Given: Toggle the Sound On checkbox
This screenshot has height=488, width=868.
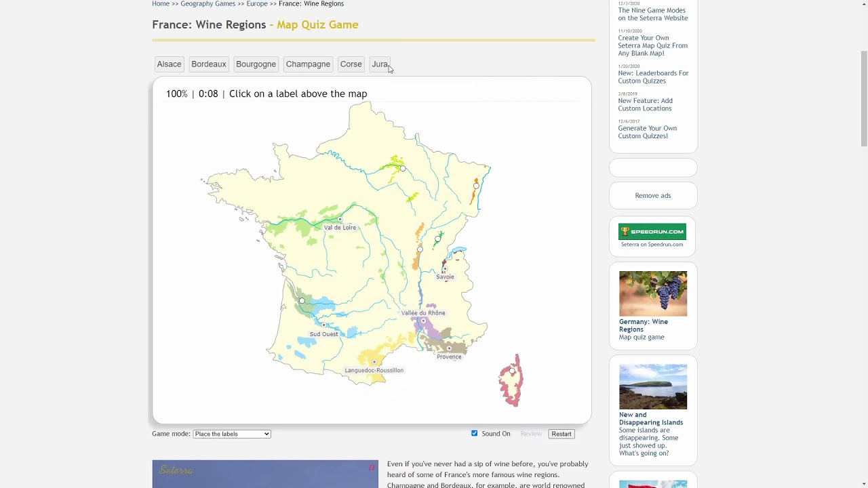Looking at the screenshot, I should 475,433.
